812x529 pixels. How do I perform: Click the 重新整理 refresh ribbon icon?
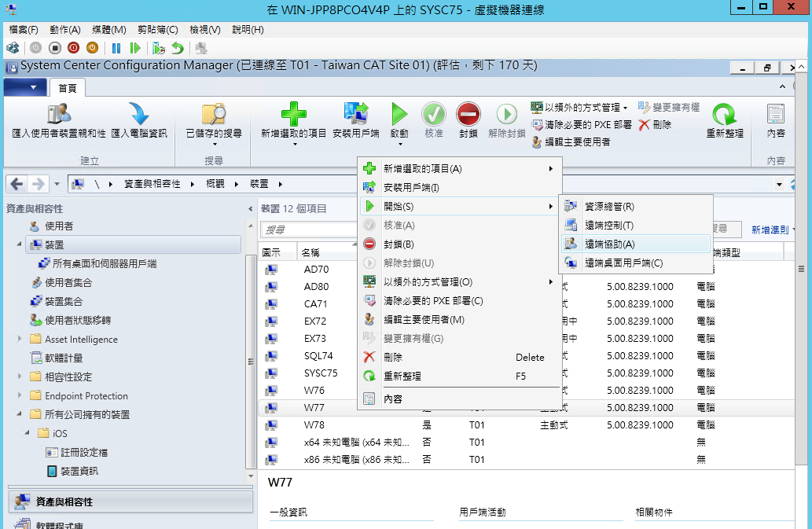click(725, 113)
